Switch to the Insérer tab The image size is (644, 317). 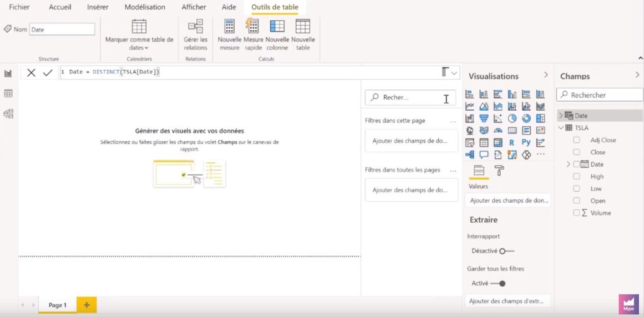click(x=97, y=7)
